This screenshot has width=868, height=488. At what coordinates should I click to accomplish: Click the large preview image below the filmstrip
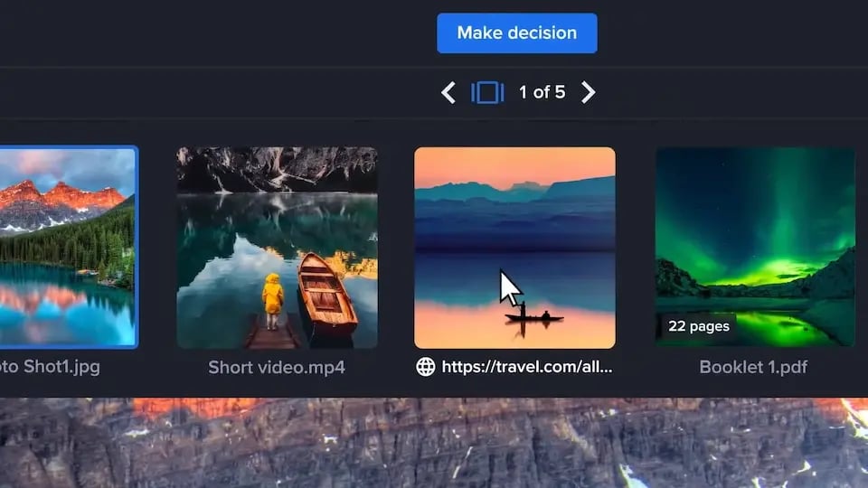click(x=434, y=445)
